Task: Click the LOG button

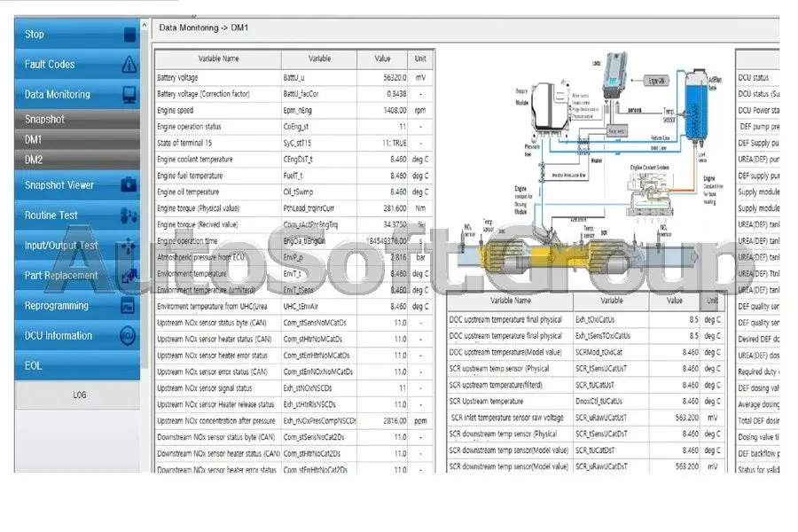Action: pos(77,395)
